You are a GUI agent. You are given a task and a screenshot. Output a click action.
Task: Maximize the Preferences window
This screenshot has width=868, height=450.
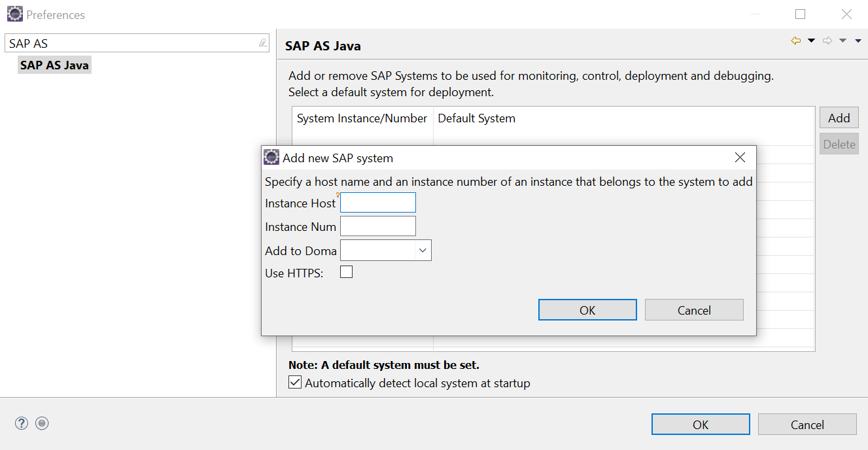(800, 14)
